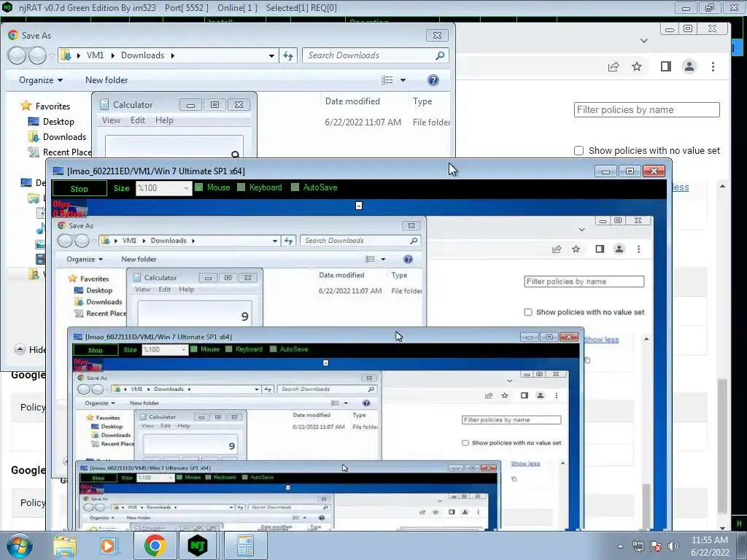Toggle Keyboard checkbox in remote desktop window
747x560 pixels.
241,187
